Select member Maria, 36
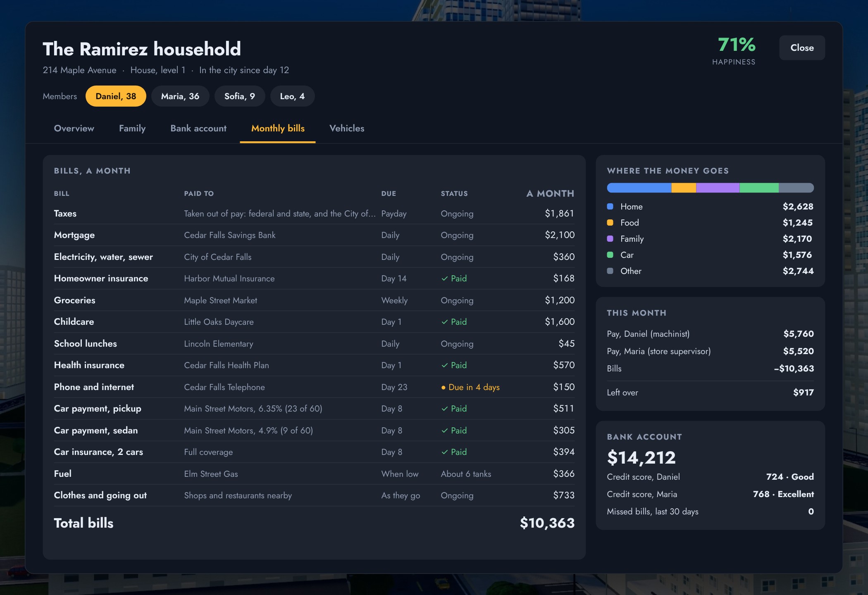Image resolution: width=868 pixels, height=595 pixels. [180, 96]
